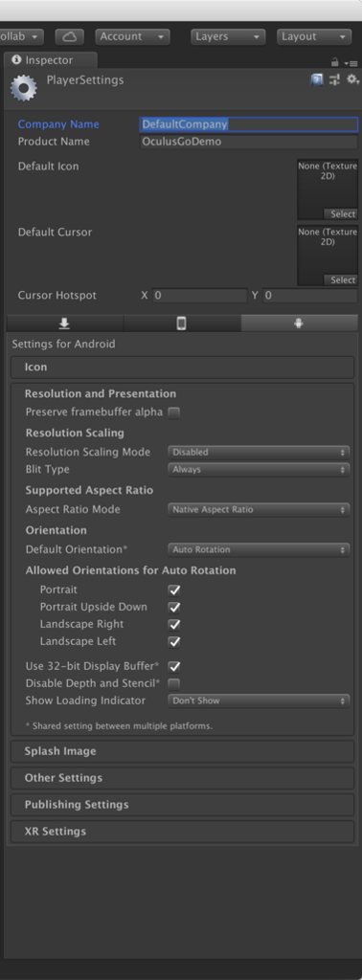
Task: Open the Default Orientation dropdown
Action: (x=259, y=549)
